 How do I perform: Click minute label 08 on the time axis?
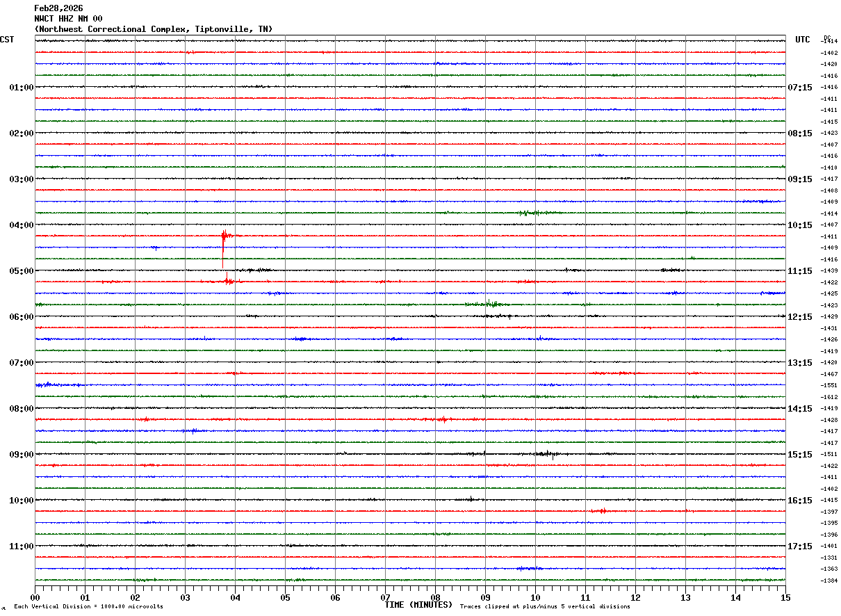[435, 597]
